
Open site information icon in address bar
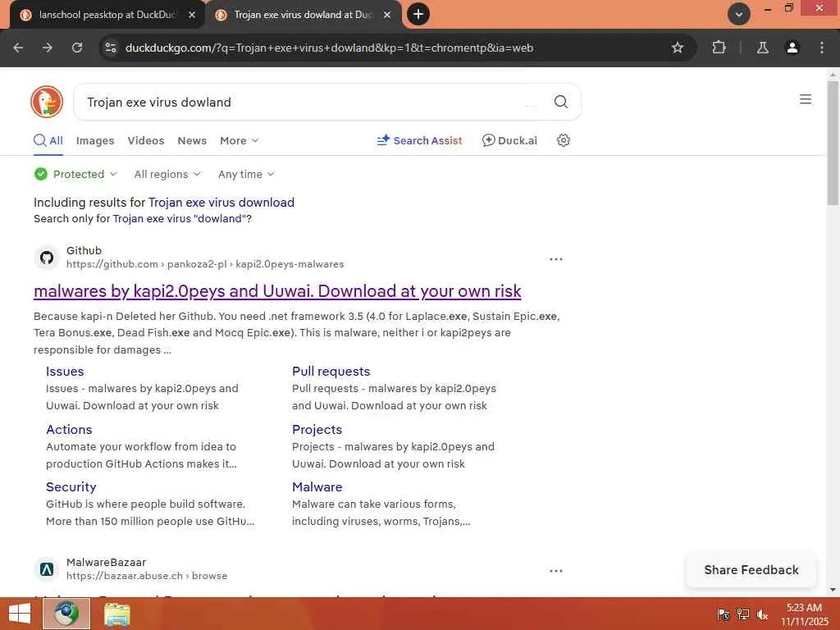tap(111, 48)
